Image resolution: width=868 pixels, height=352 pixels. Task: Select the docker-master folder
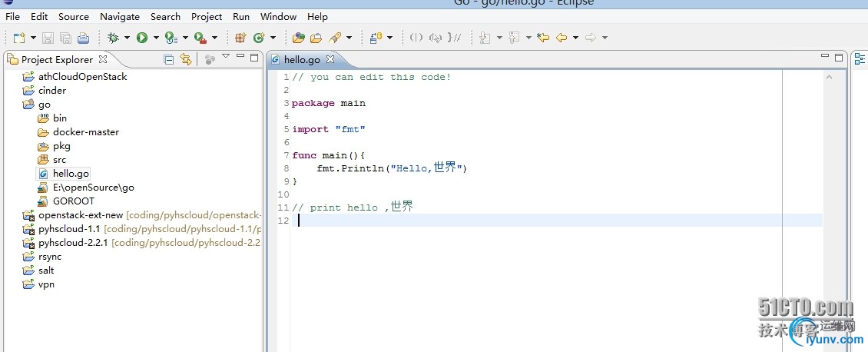tap(86, 131)
